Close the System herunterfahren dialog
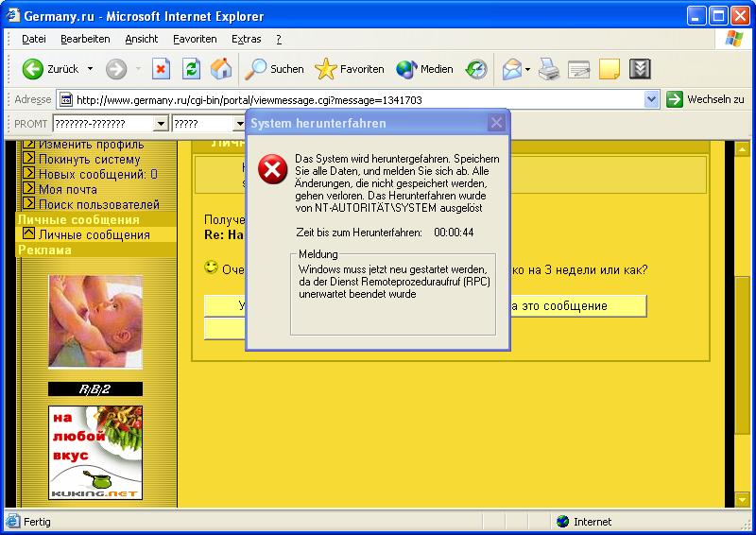The height and width of the screenshot is (535, 756). [496, 123]
